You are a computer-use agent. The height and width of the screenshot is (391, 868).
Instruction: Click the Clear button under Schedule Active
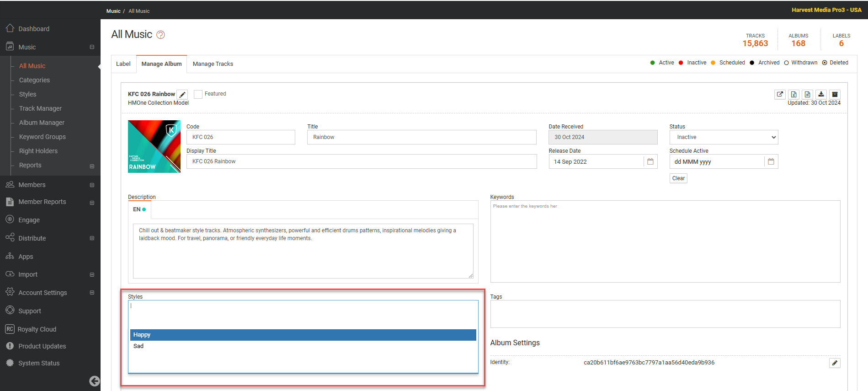pyautogui.click(x=678, y=178)
